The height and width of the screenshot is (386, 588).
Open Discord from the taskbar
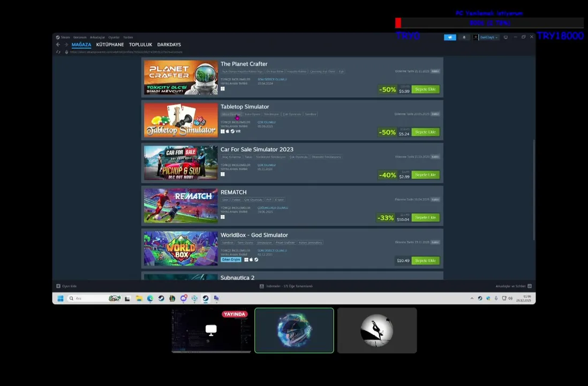(x=183, y=298)
